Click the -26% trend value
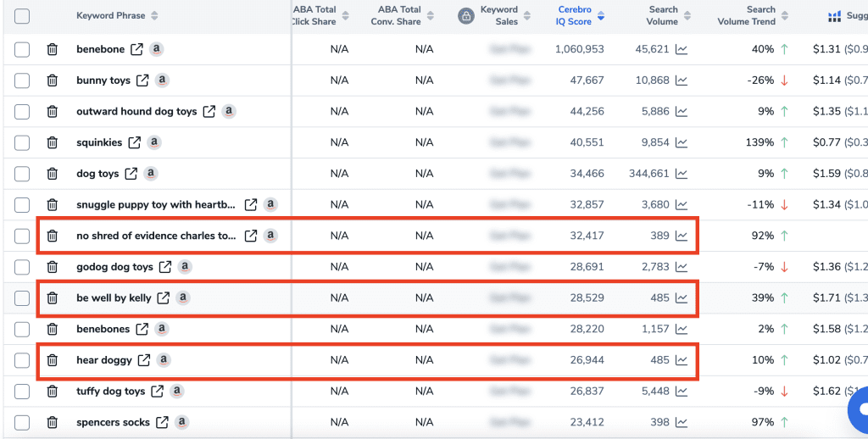 [x=760, y=81]
